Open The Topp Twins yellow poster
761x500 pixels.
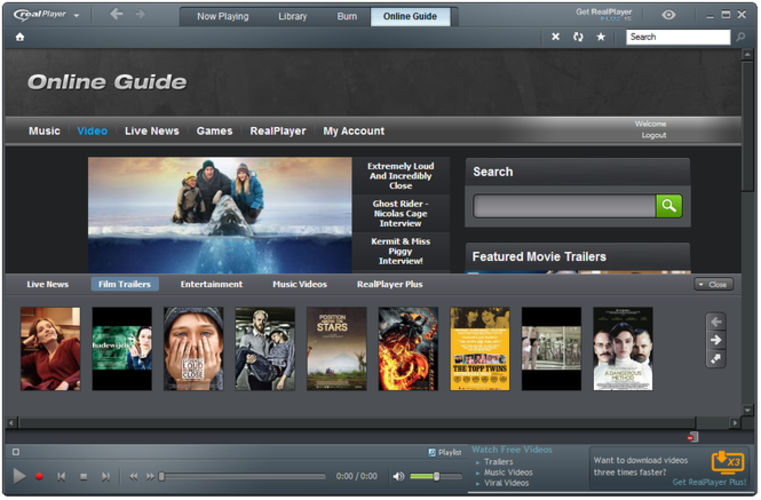tap(480, 349)
